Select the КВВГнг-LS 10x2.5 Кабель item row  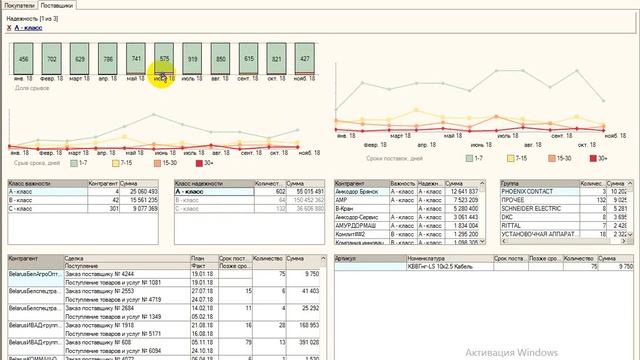coord(484,267)
